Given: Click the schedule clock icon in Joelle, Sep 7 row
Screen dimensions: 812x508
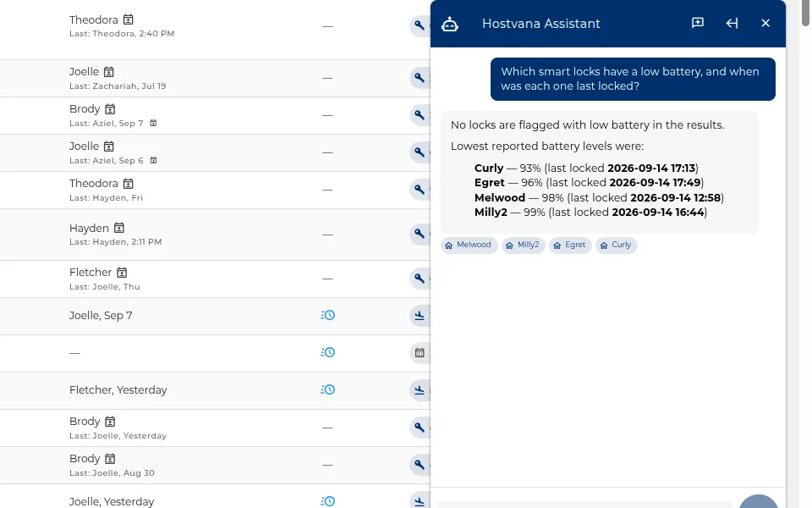Looking at the screenshot, I should (x=328, y=315).
